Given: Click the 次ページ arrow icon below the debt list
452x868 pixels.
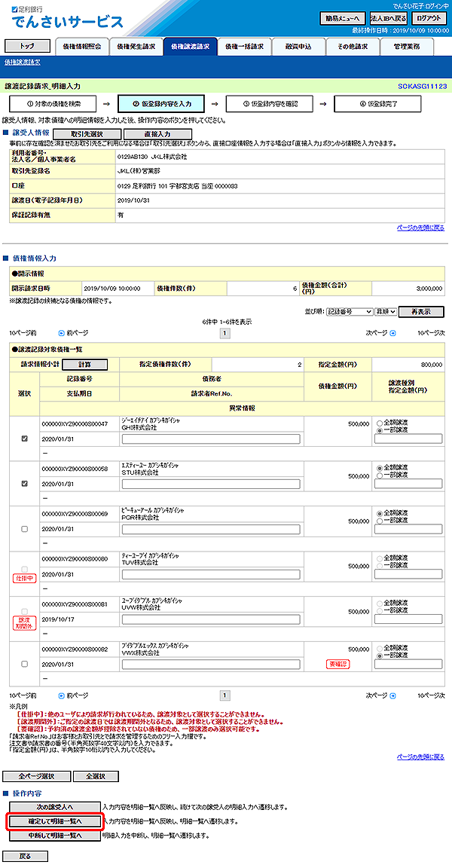Looking at the screenshot, I should point(392,695).
